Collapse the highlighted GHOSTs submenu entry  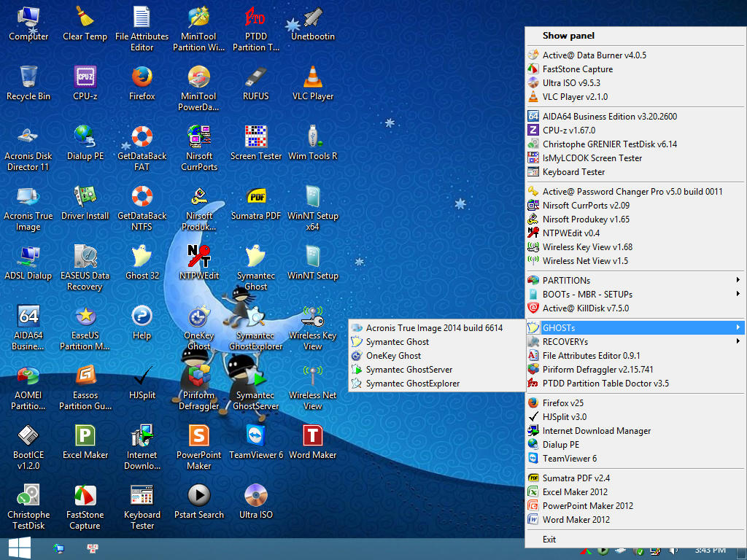point(635,328)
